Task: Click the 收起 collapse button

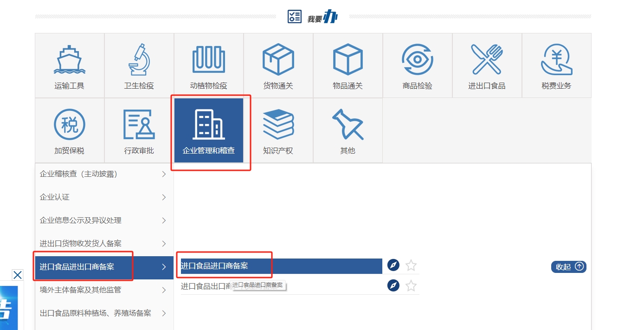Action: [x=568, y=266]
